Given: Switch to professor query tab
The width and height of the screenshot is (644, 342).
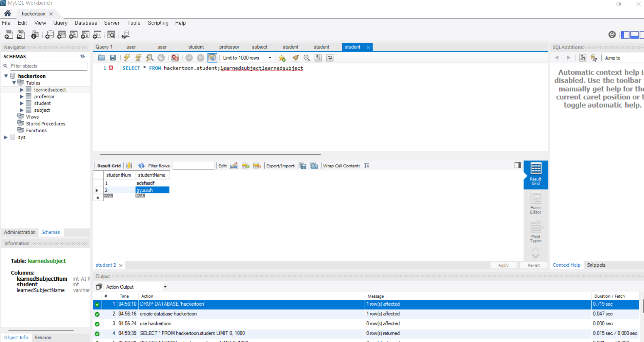Looking at the screenshot, I should tap(229, 47).
